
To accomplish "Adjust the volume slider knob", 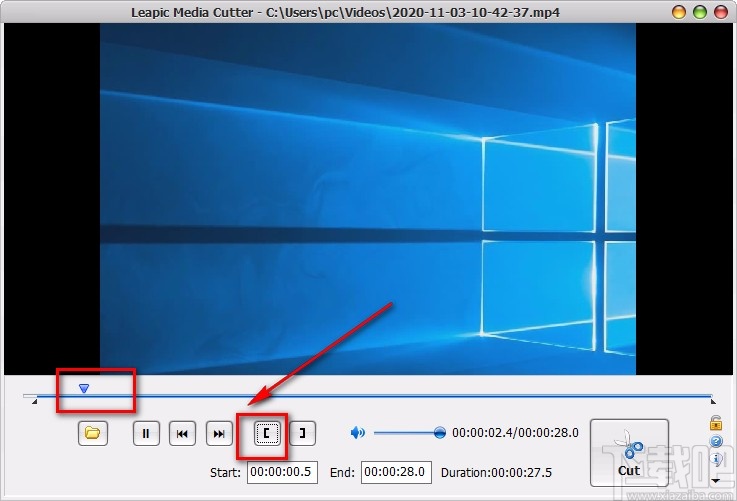I will [x=439, y=432].
